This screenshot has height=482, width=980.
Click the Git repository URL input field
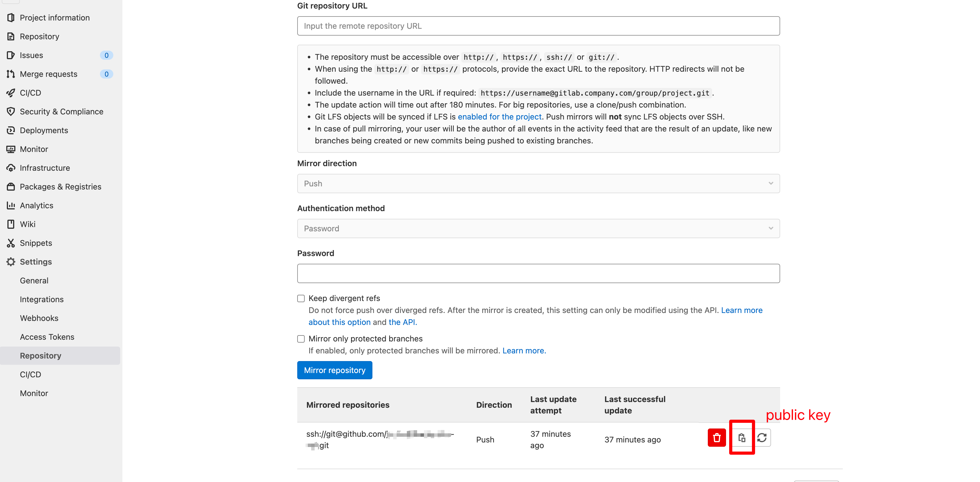(x=538, y=26)
